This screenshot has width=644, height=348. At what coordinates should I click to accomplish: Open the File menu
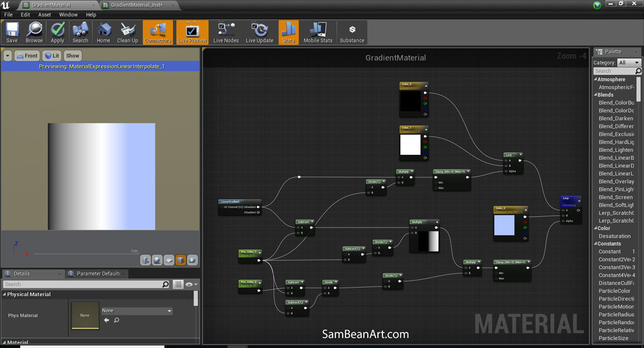point(8,15)
